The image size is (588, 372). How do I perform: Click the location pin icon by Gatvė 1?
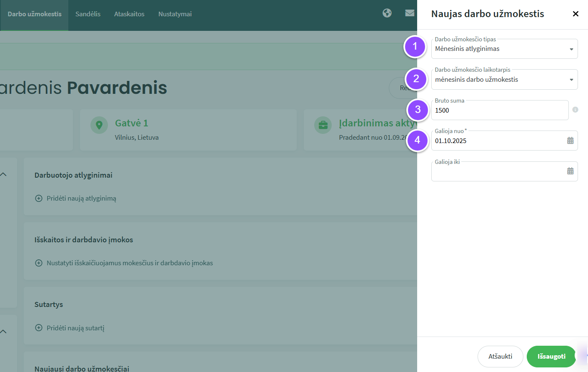99,125
